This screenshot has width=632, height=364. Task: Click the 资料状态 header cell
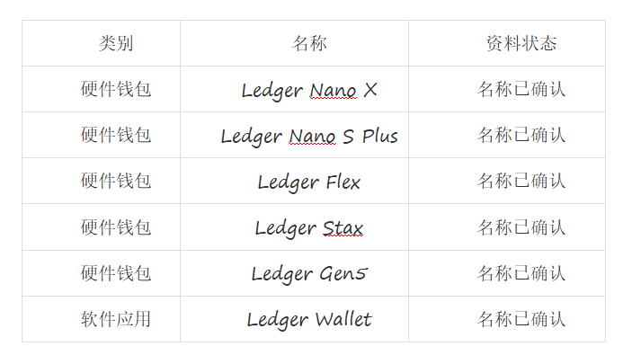pyautogui.click(x=507, y=43)
